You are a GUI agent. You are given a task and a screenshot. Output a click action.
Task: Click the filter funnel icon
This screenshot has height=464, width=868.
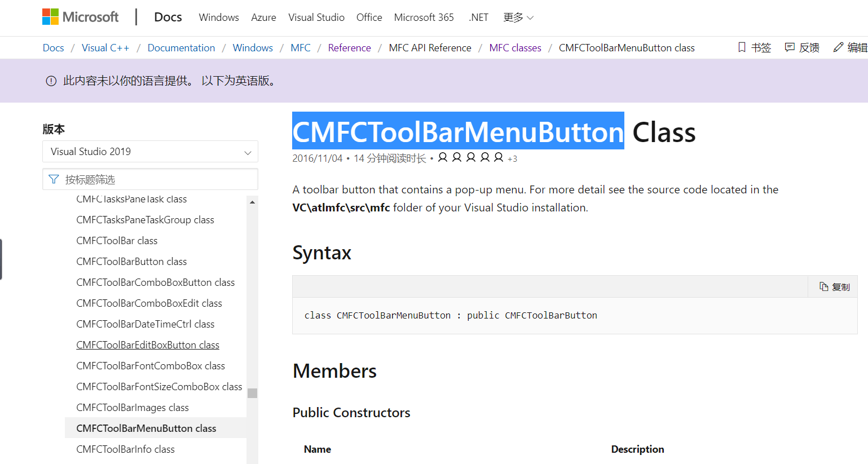54,179
